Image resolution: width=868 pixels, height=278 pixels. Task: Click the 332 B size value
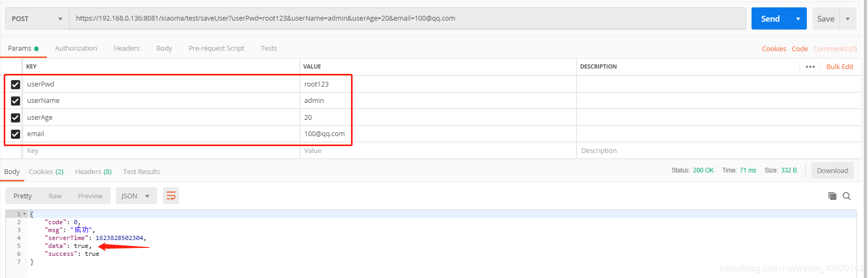[789, 170]
